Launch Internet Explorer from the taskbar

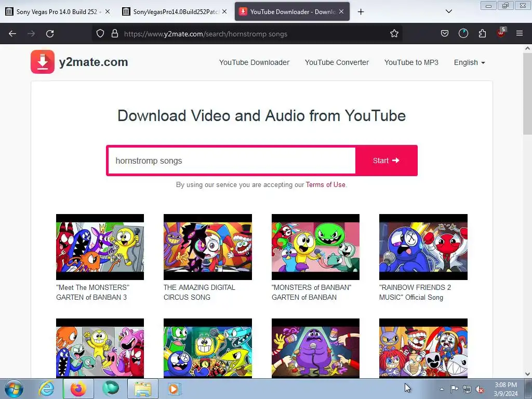(x=46, y=389)
